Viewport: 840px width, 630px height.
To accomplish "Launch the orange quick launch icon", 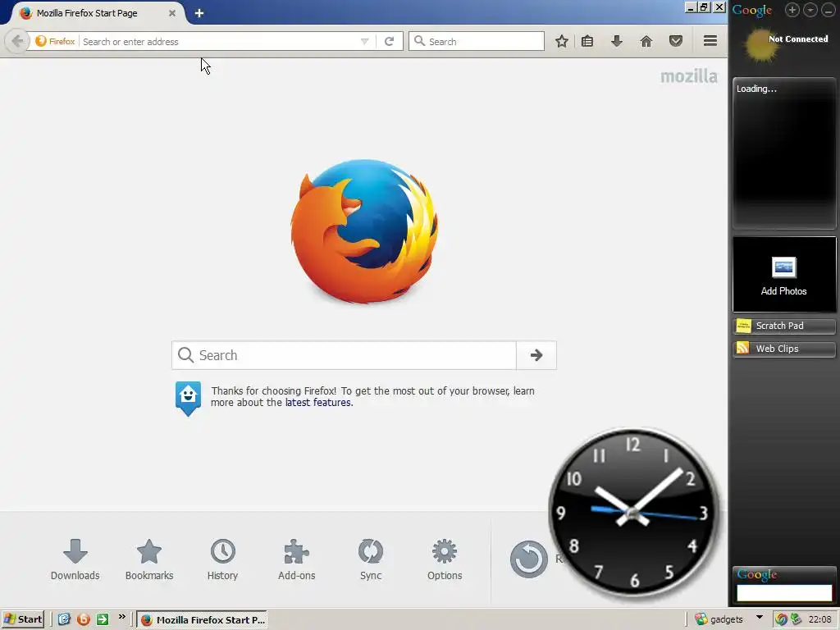I will pos(83,619).
